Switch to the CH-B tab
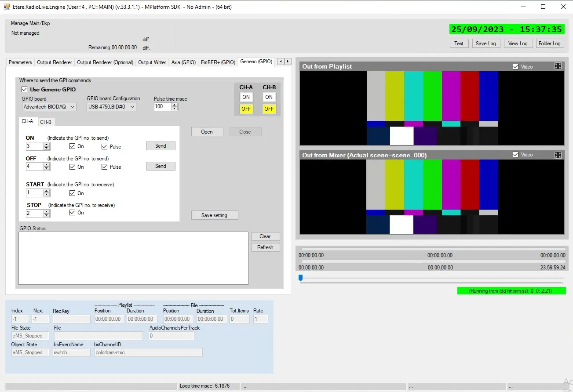This screenshot has height=392, width=573. [46, 122]
